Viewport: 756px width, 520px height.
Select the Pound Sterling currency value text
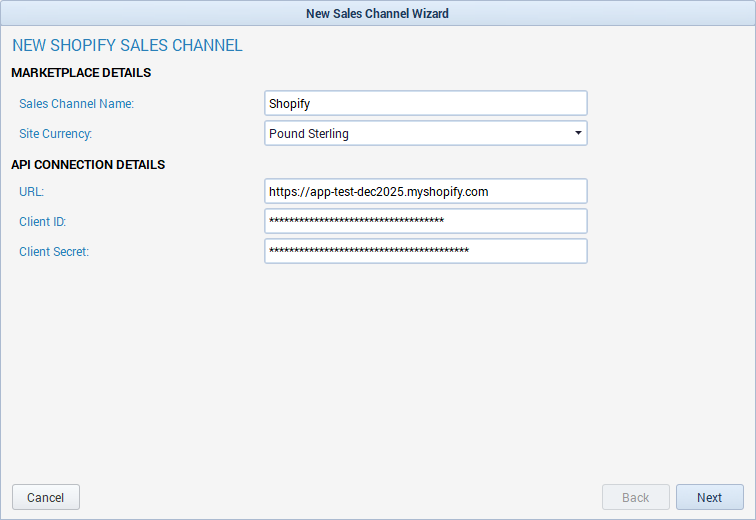309,133
